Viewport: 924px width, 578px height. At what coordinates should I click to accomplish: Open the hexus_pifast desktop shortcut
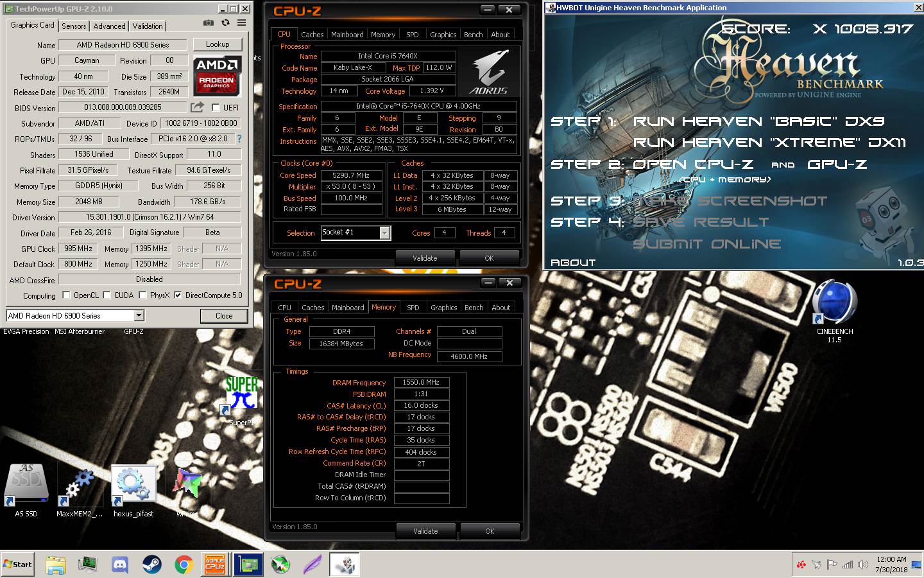[x=133, y=491]
